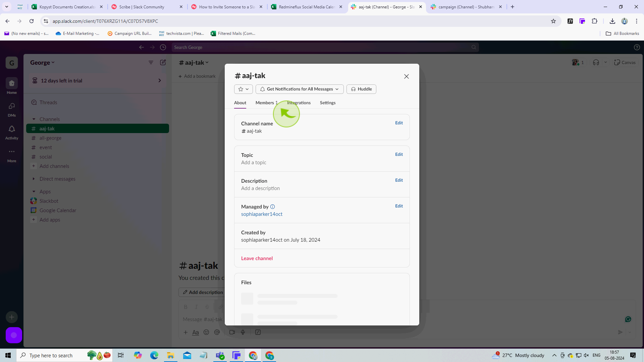Edit the Description field
The height and width of the screenshot is (362, 644).
399,180
